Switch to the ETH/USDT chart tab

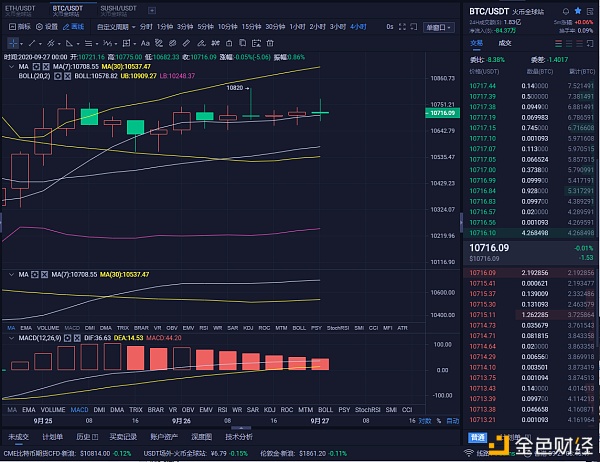(22, 8)
